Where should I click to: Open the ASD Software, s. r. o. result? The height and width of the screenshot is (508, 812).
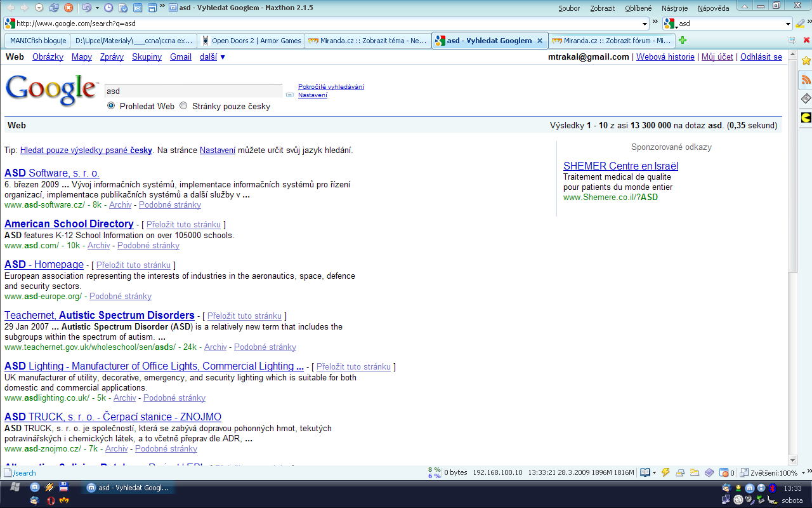[x=52, y=173]
